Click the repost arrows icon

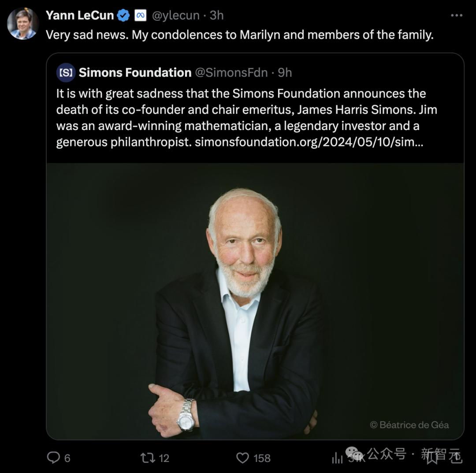tap(147, 458)
